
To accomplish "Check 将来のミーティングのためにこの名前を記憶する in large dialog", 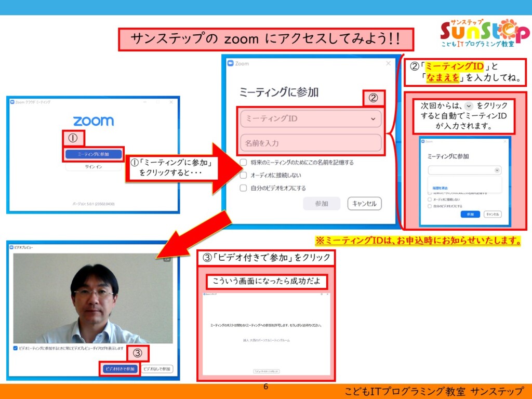I will point(243,162).
